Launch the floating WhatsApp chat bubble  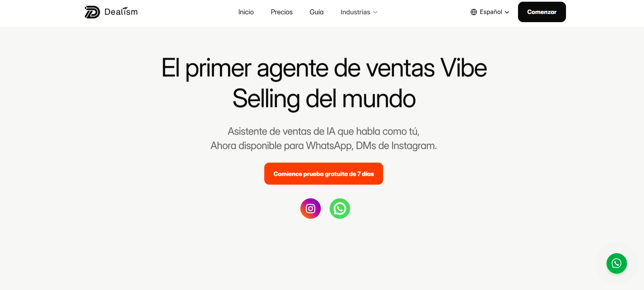(616, 263)
